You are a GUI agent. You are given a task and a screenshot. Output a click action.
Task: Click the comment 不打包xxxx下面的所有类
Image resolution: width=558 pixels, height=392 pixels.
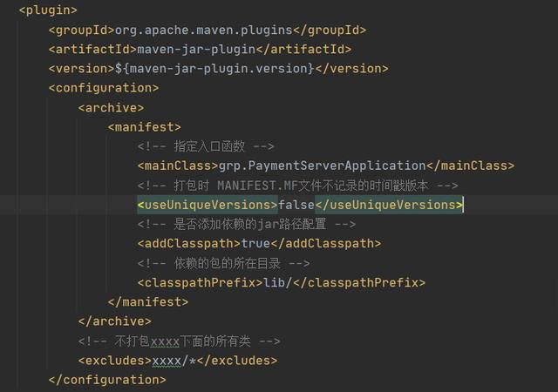(179, 341)
